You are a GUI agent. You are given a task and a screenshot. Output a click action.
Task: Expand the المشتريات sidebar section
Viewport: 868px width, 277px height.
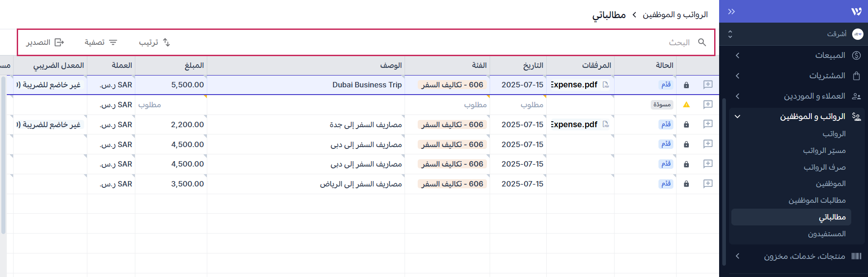tap(738, 76)
